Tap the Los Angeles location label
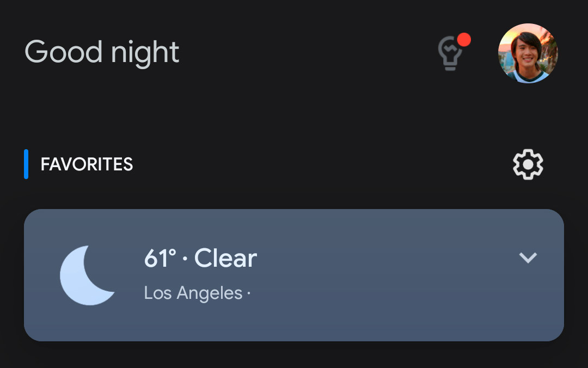This screenshot has height=368, width=588. 193,293
